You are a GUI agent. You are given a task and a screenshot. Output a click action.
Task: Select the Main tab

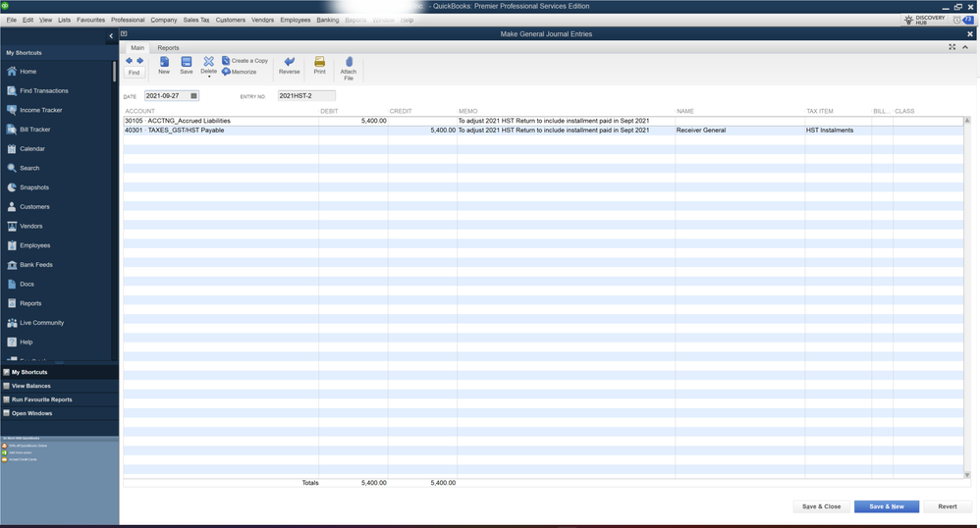[137, 47]
